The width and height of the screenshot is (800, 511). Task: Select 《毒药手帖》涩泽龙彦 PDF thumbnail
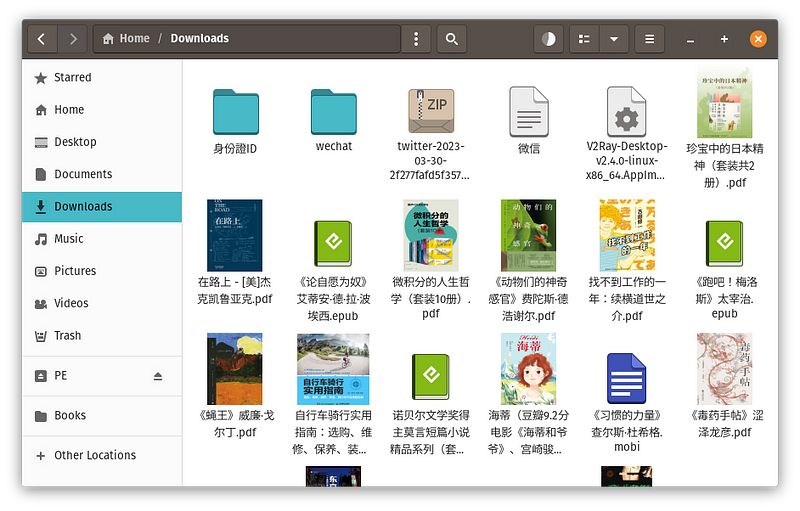(x=724, y=369)
